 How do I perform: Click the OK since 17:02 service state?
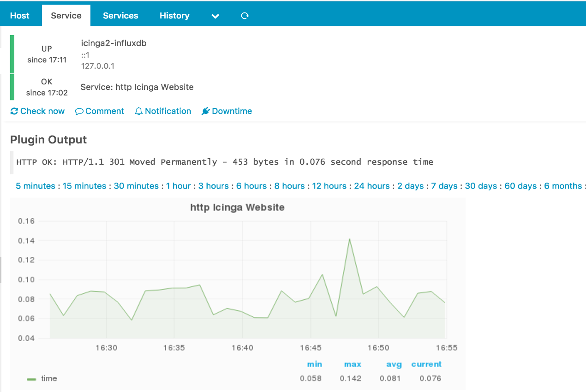pos(47,87)
